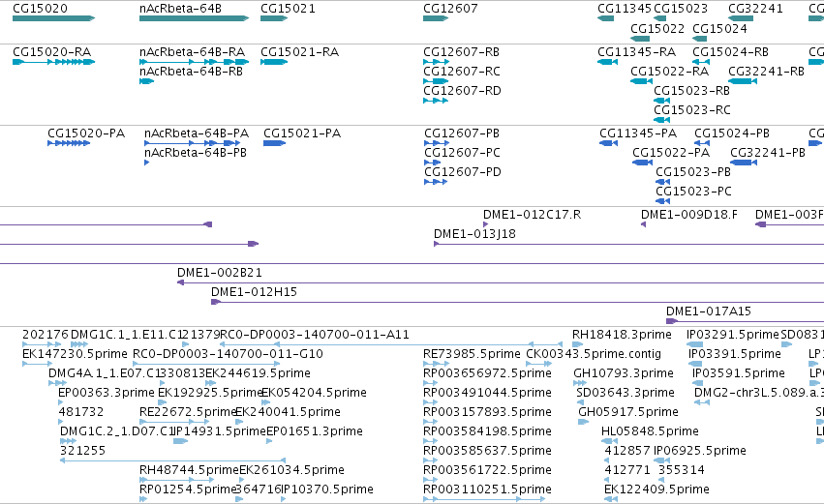The width and height of the screenshot is (824, 504).
Task: Select the CG15020-RA transcript
Action: point(53,62)
